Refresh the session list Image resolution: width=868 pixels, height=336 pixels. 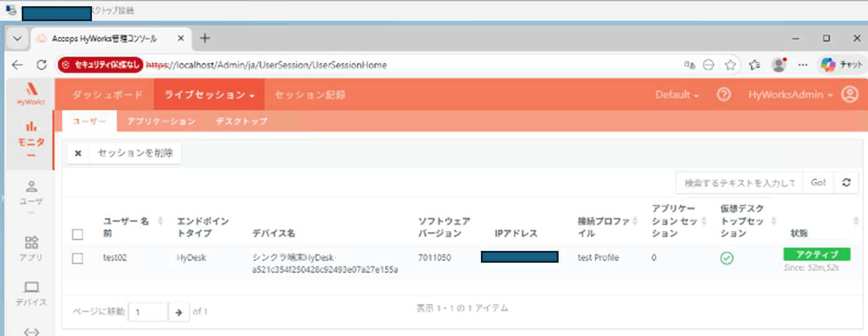tap(846, 182)
